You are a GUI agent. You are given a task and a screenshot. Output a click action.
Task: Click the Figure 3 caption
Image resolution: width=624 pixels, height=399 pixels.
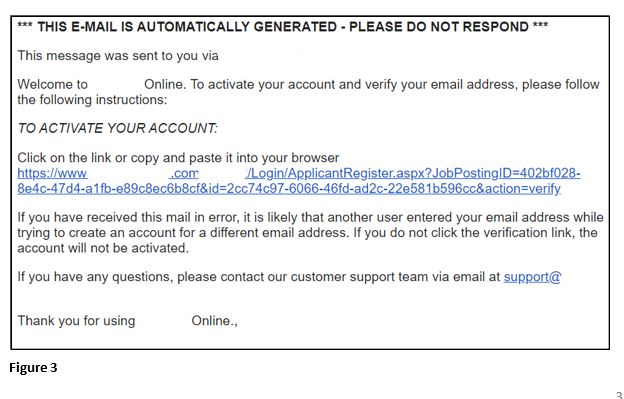33,367
